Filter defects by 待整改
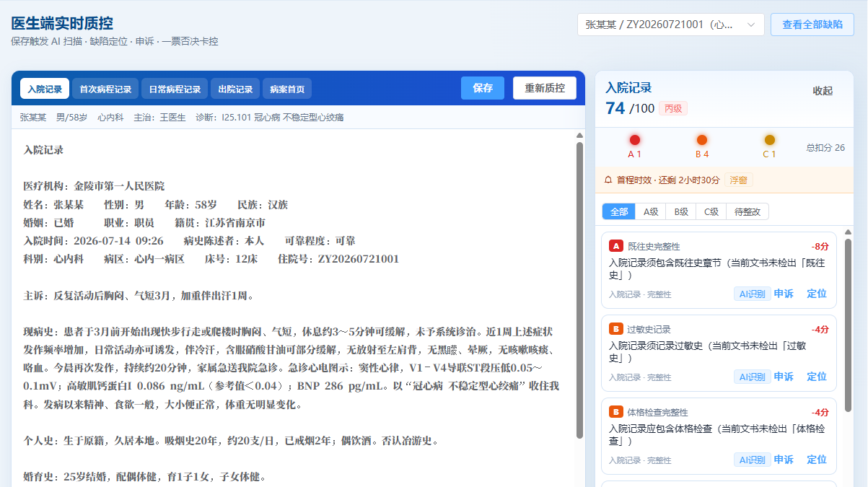Image resolution: width=868 pixels, height=487 pixels. click(748, 211)
